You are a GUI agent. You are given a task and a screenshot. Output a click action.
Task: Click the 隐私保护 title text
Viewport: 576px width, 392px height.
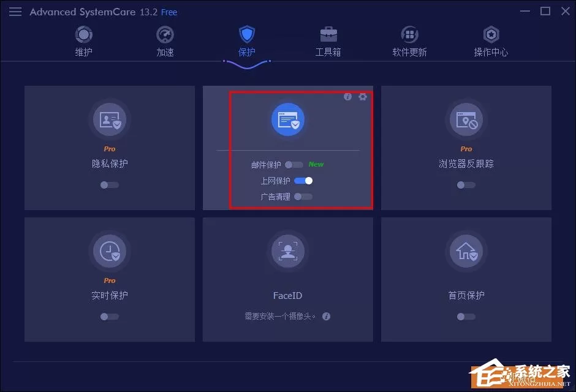(x=110, y=164)
